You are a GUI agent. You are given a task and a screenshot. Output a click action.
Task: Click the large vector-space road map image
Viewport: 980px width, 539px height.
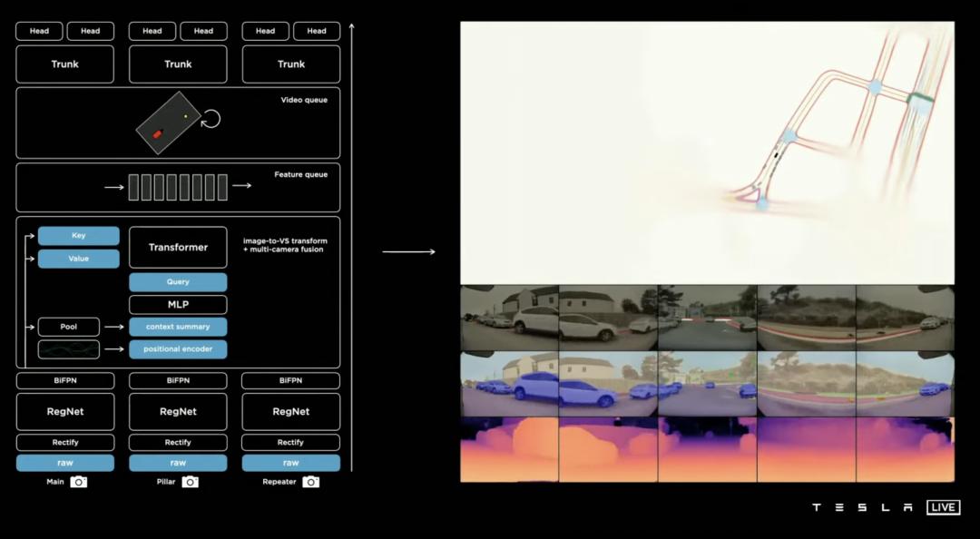[708, 153]
